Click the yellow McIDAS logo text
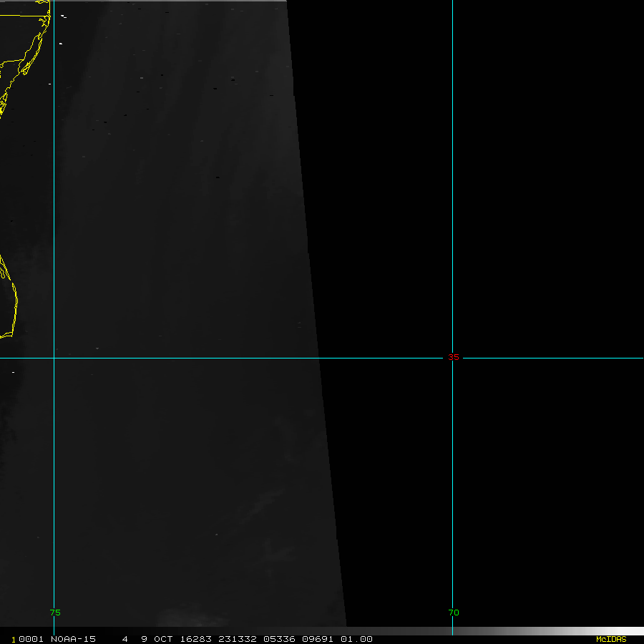Screen dimensions: 644x644 pyautogui.click(x=610, y=639)
